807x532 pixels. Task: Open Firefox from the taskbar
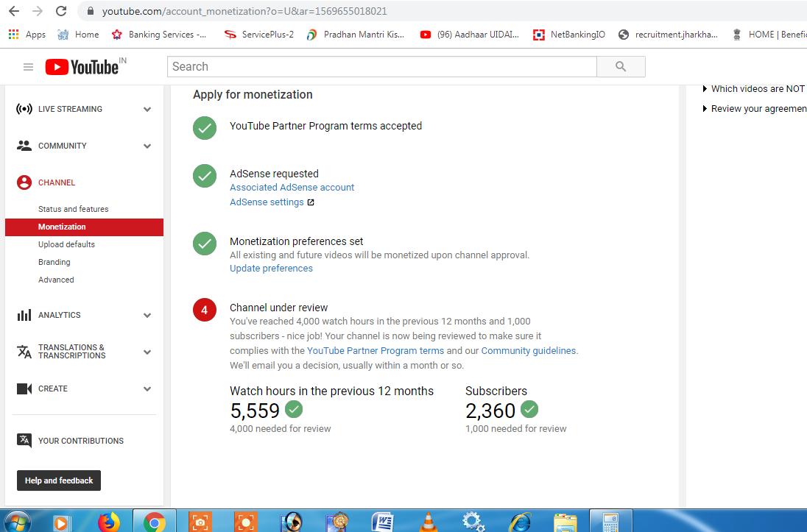(108, 522)
